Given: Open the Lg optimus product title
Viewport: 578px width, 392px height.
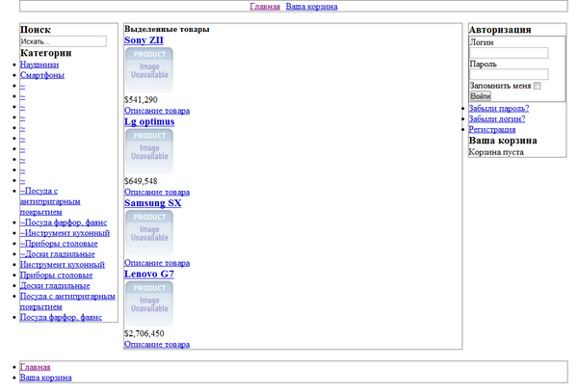Looking at the screenshot, I should click(x=149, y=121).
